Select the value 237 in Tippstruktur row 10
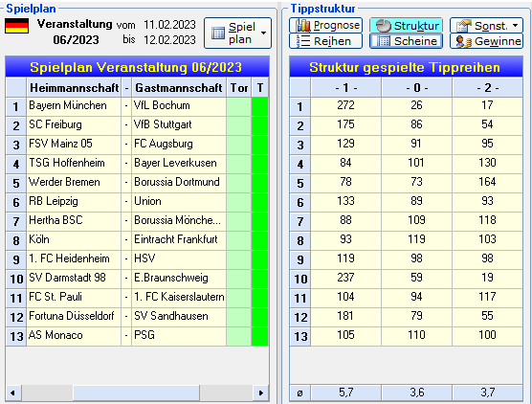The width and height of the screenshot is (532, 404). pos(345,279)
